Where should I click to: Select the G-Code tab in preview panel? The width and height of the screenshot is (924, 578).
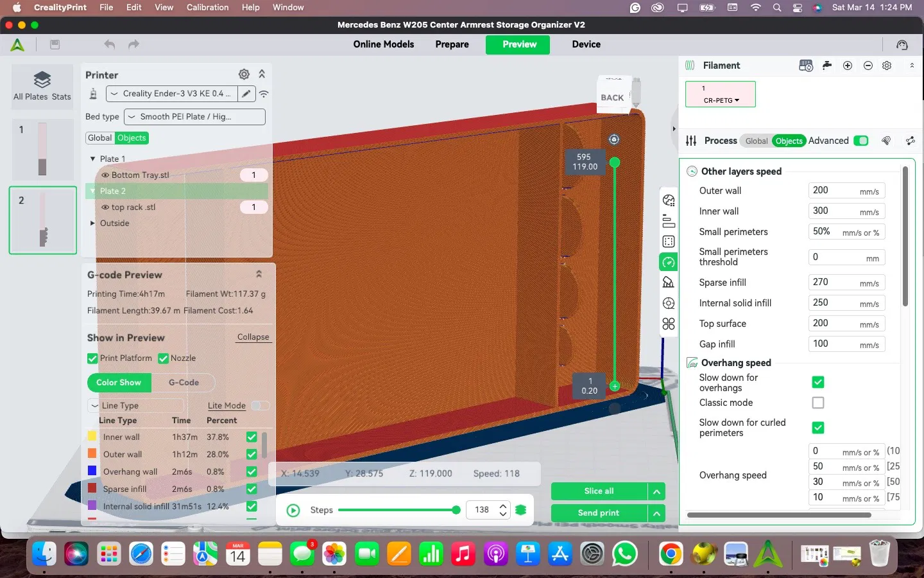click(x=184, y=383)
